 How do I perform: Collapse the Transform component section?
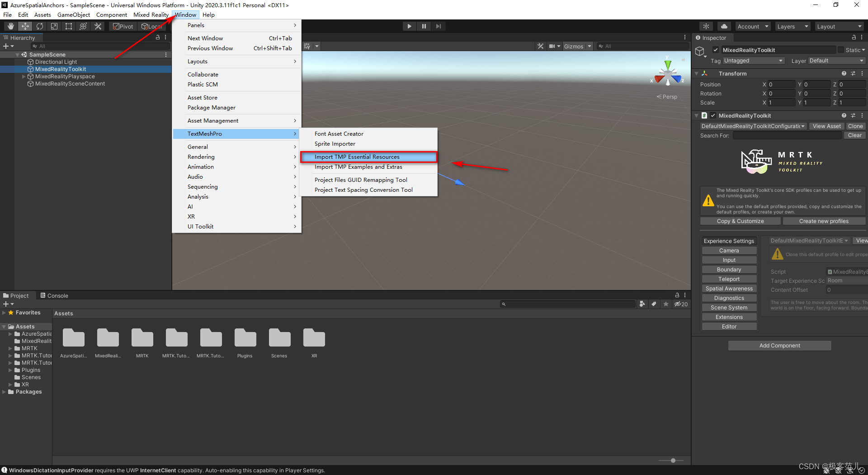coord(697,73)
